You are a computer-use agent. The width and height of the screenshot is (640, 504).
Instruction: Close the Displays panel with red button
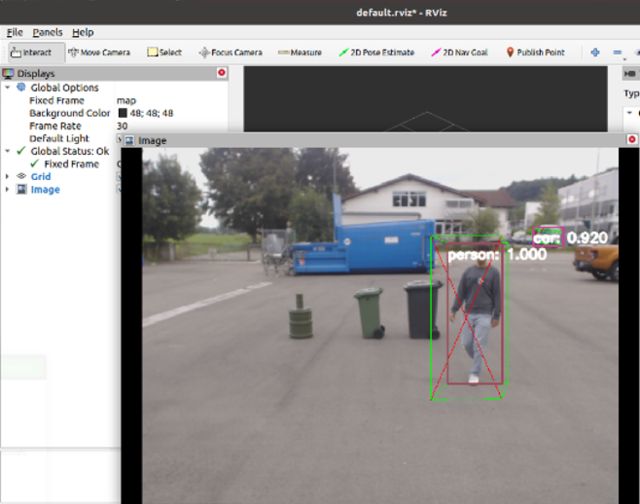coord(222,73)
